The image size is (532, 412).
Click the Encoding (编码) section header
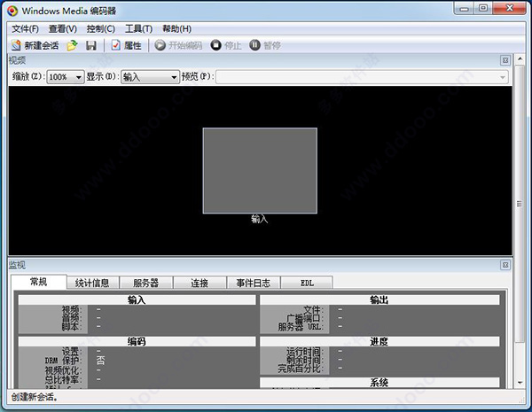tap(137, 341)
